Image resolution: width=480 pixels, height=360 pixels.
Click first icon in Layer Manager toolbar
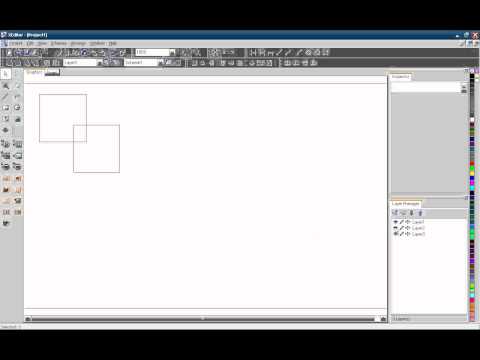click(395, 213)
